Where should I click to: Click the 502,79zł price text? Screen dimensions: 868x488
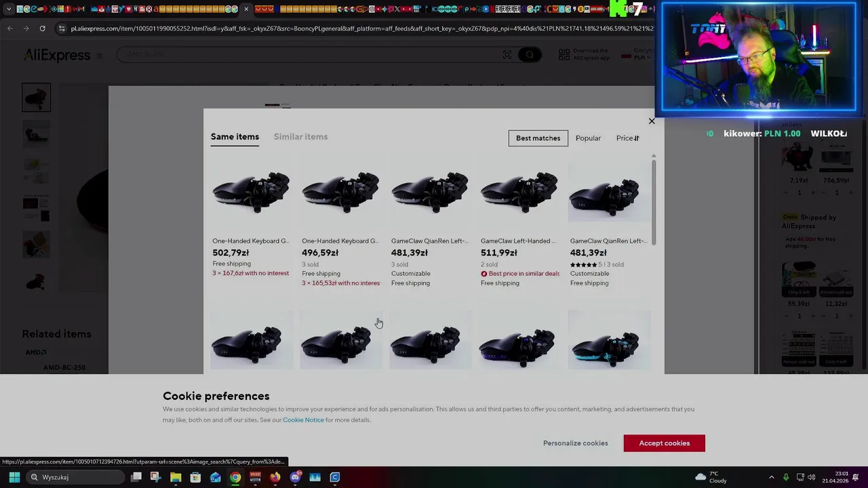click(231, 253)
